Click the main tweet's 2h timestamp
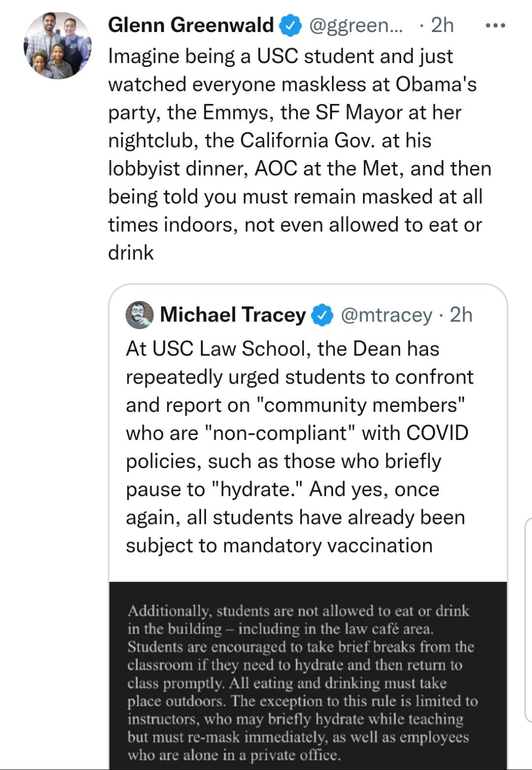The image size is (532, 770). click(x=442, y=25)
